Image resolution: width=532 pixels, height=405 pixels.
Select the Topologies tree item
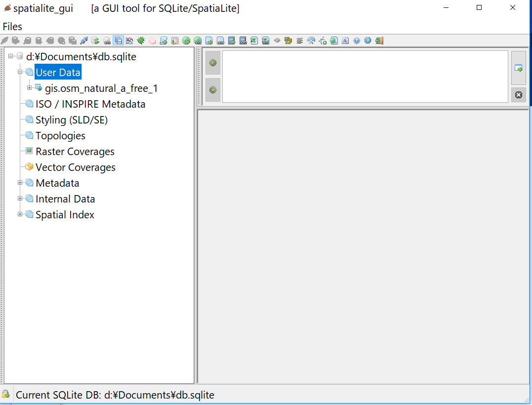pos(60,136)
